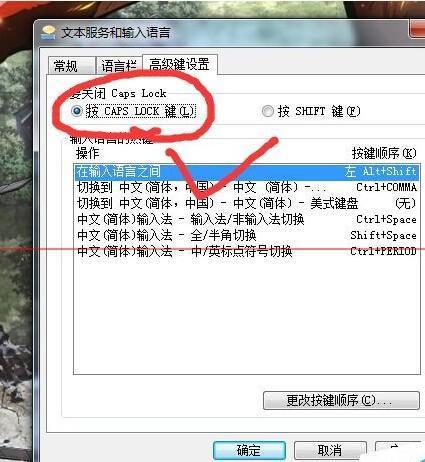Select the 全/半角切换 list entry
This screenshot has height=462, width=425.
click(246, 235)
